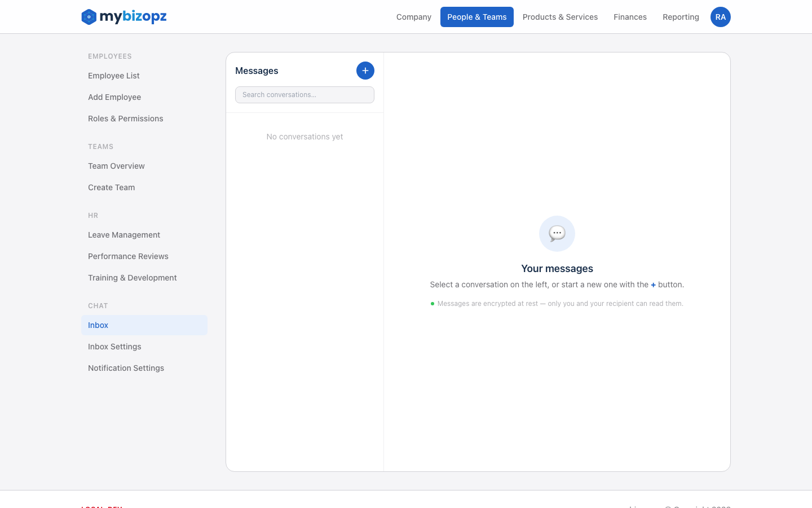The width and height of the screenshot is (812, 508).
Task: Open the RA profile avatar
Action: tap(720, 17)
